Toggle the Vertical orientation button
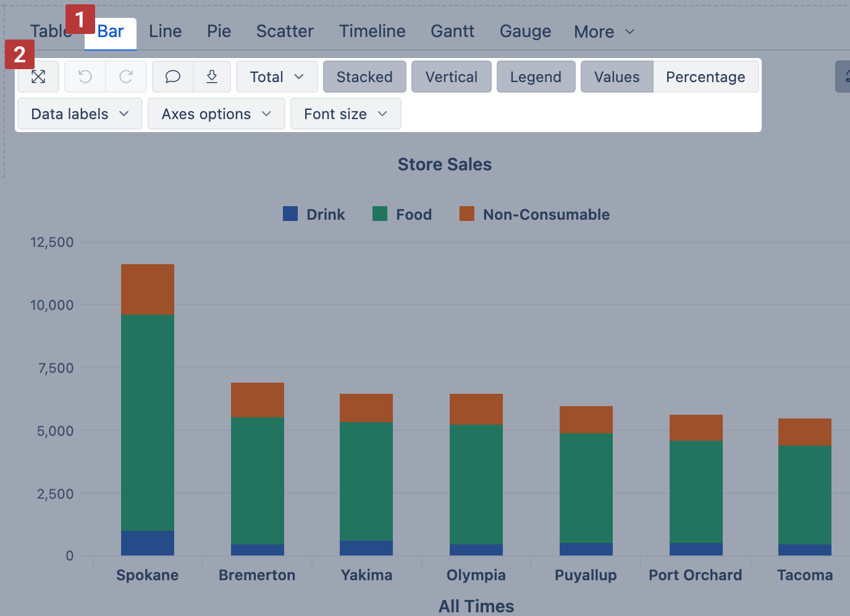The width and height of the screenshot is (850, 616). click(451, 77)
